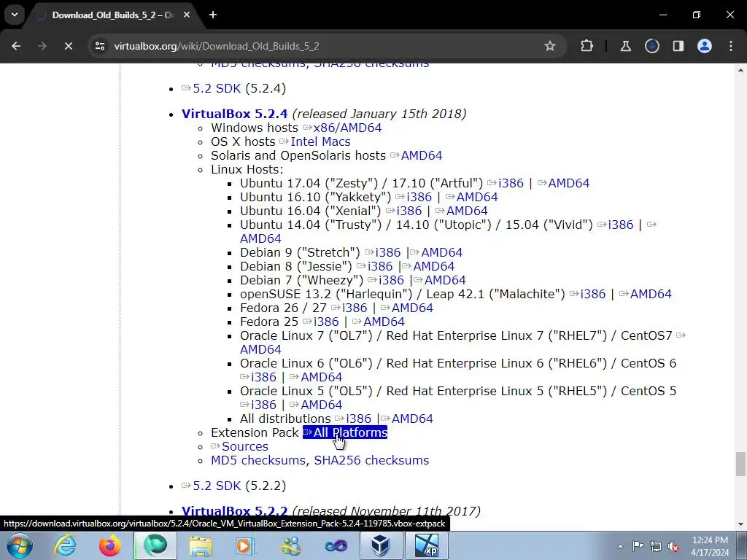Open the downloads toolbar icon
747x560 pixels.
pos(651,46)
